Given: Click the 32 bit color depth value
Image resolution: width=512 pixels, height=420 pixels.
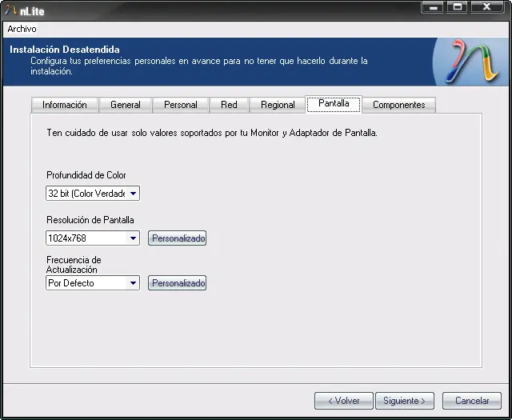Looking at the screenshot, I should (86, 194).
